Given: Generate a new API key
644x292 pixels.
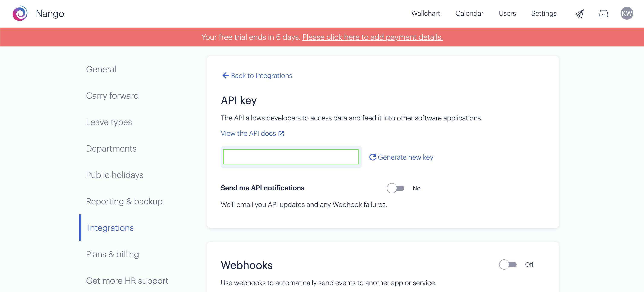Looking at the screenshot, I should 406,157.
